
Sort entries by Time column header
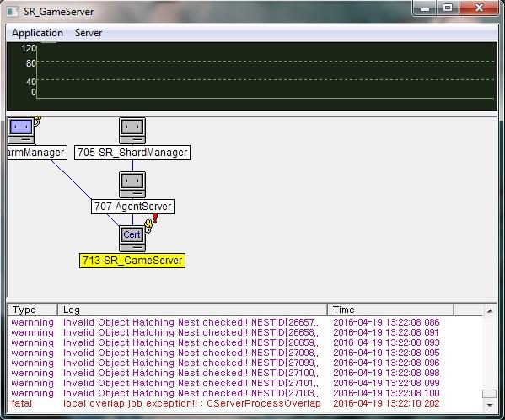tap(390, 310)
